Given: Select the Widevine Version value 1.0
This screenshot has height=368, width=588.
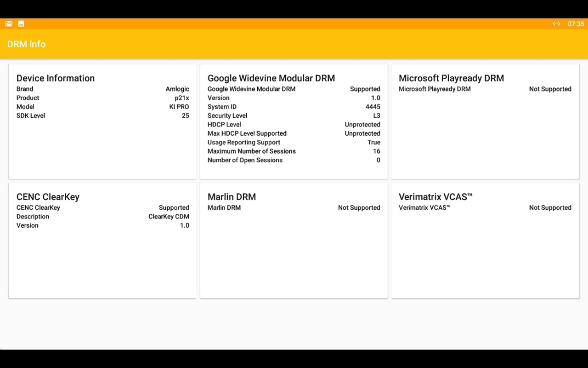Looking at the screenshot, I should tap(376, 98).
